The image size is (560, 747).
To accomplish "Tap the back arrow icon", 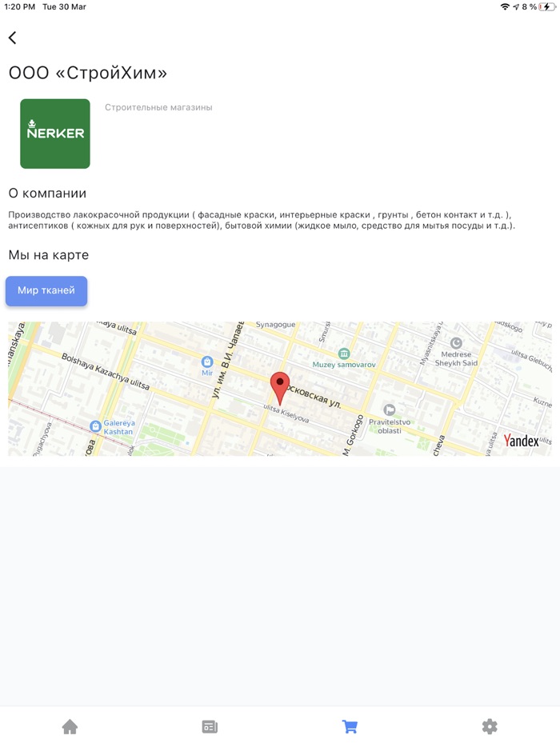I will (x=12, y=38).
